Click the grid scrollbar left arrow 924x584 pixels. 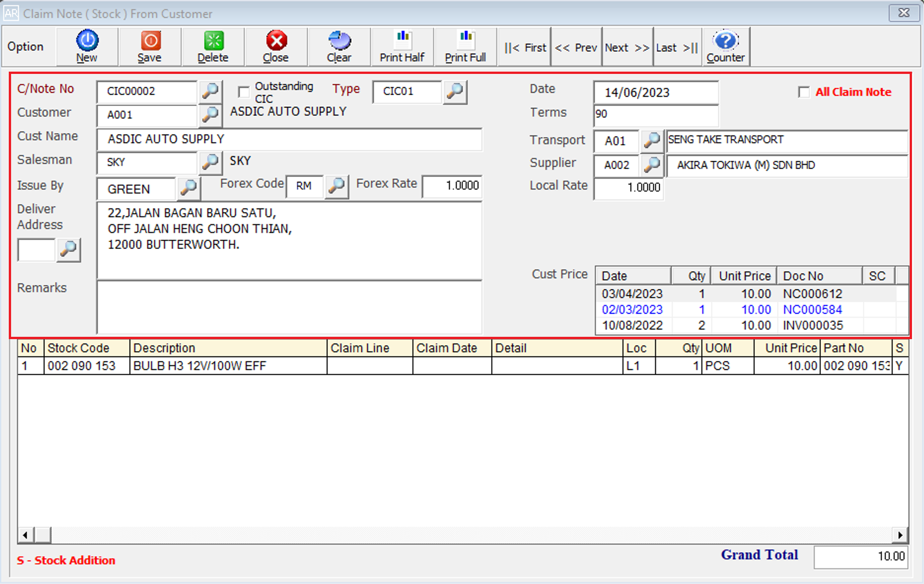[25, 535]
